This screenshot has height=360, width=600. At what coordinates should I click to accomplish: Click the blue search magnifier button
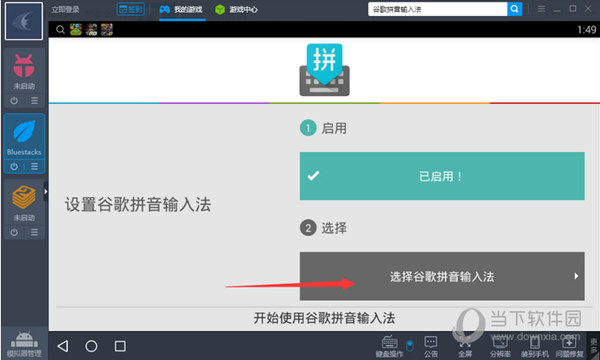click(x=515, y=9)
